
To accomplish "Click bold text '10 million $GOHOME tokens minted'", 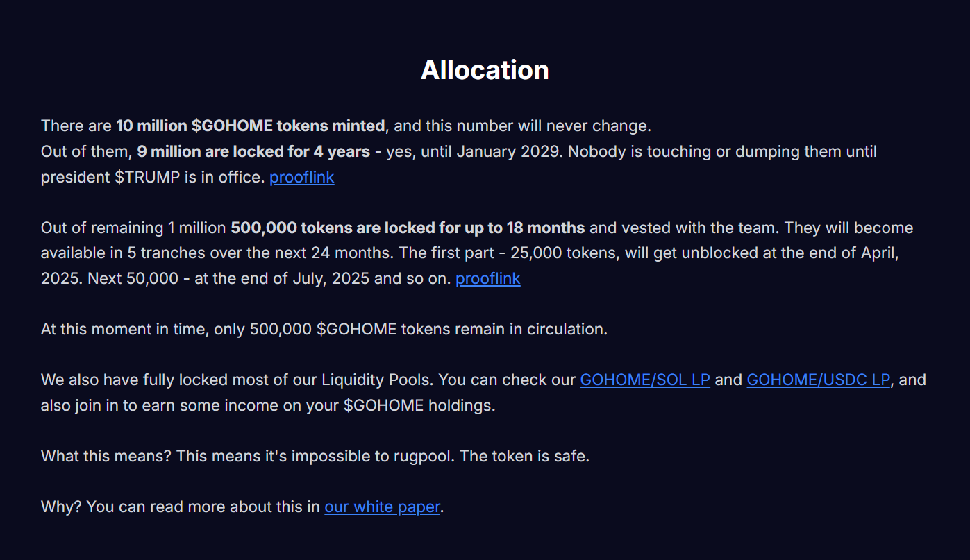I will (x=250, y=126).
